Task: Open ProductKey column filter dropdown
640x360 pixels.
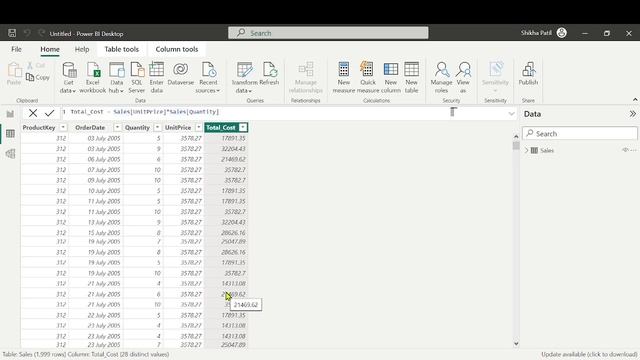Action: pyautogui.click(x=63, y=127)
